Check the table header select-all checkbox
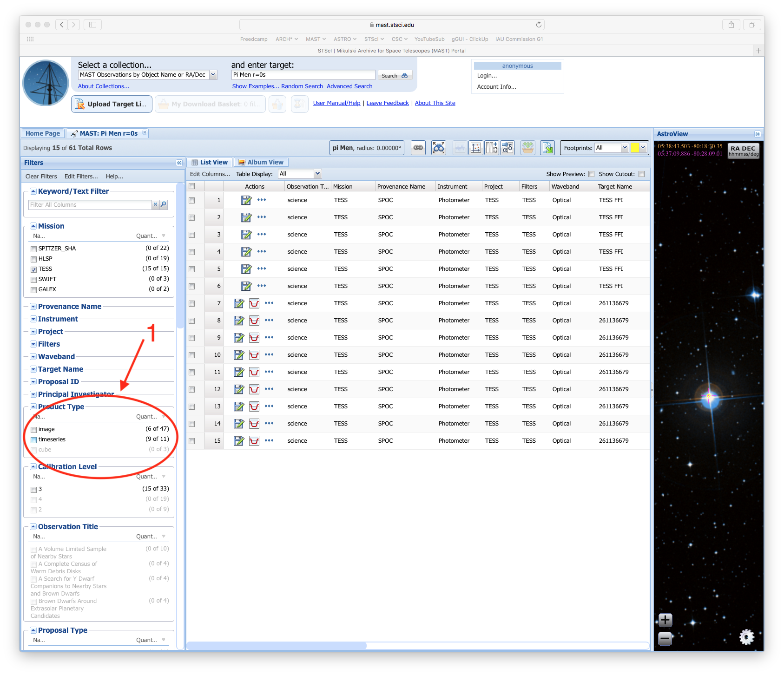 191,186
